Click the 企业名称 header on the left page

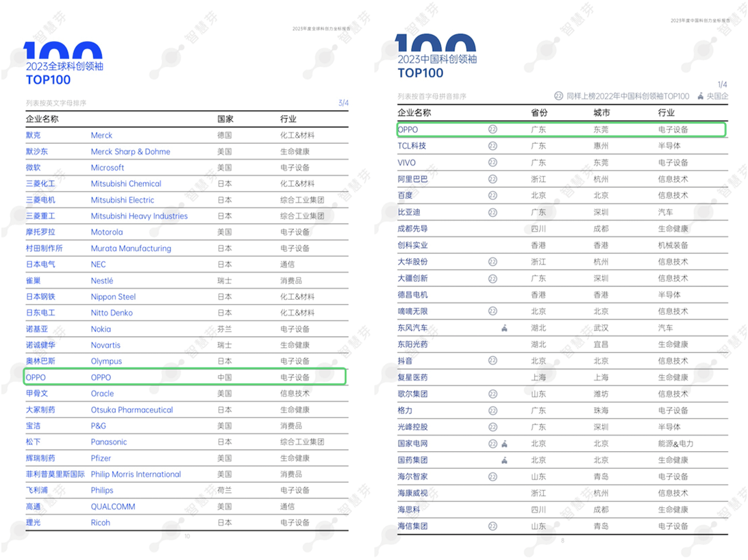click(x=42, y=118)
